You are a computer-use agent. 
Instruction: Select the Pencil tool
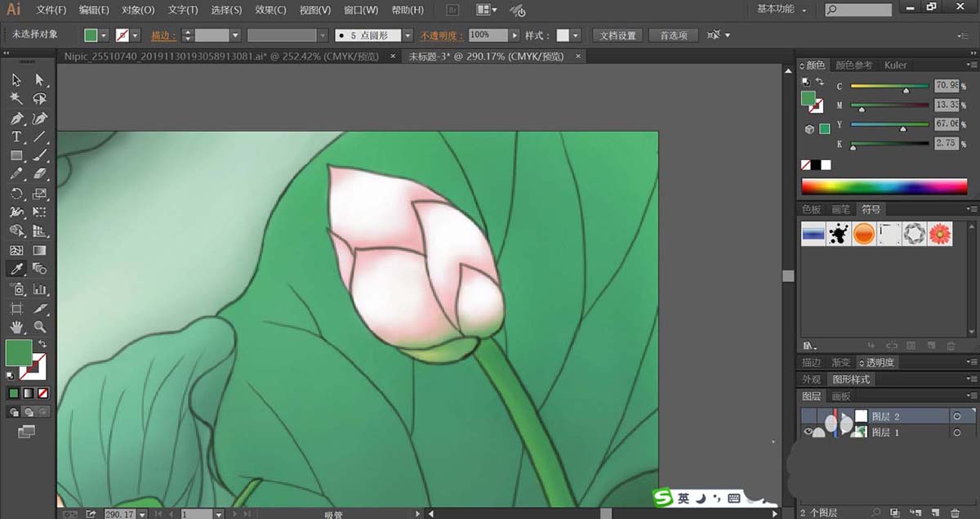click(16, 174)
